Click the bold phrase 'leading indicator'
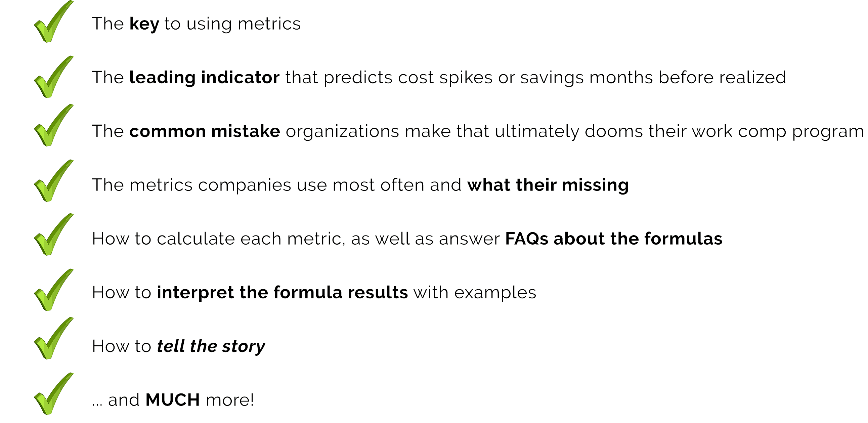868x423 pixels. pos(204,78)
